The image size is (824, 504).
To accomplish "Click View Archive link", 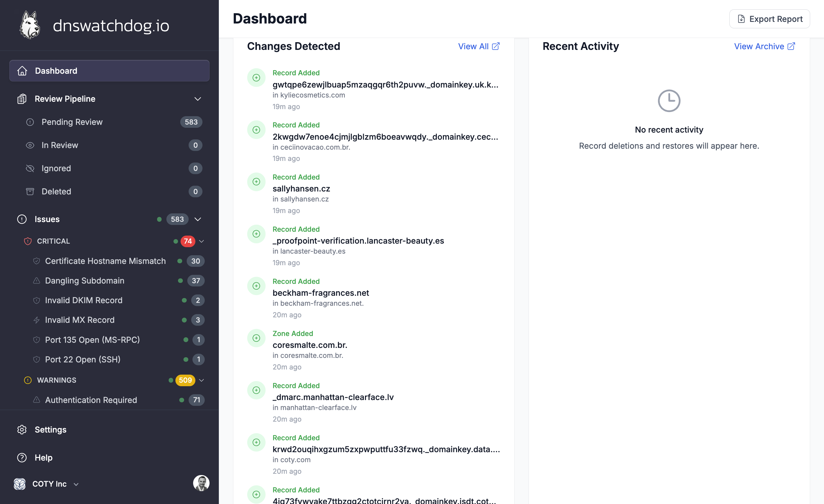I will pyautogui.click(x=764, y=46).
